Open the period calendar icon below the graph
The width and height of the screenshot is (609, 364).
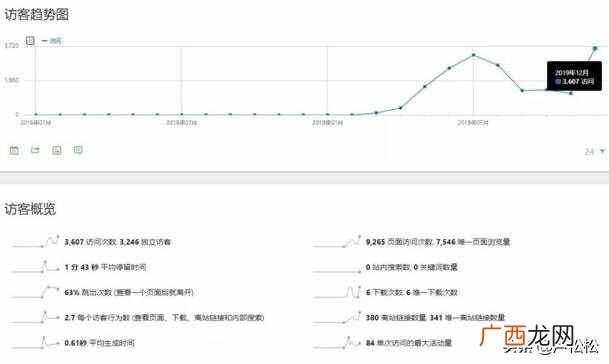[14, 150]
